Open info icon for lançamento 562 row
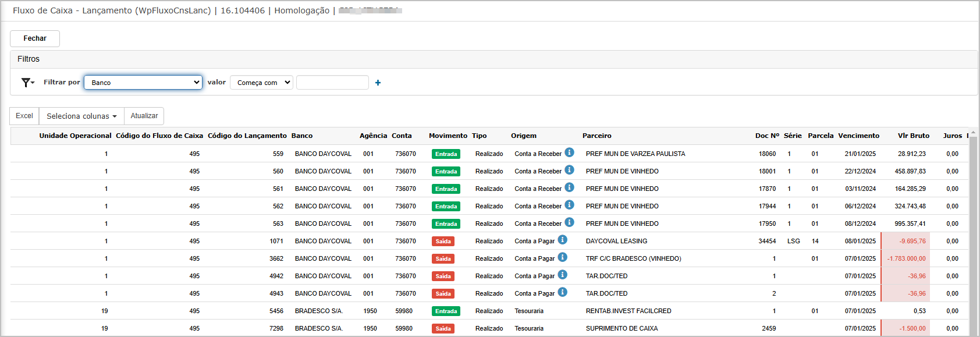This screenshot has width=980, height=337. coord(570,205)
